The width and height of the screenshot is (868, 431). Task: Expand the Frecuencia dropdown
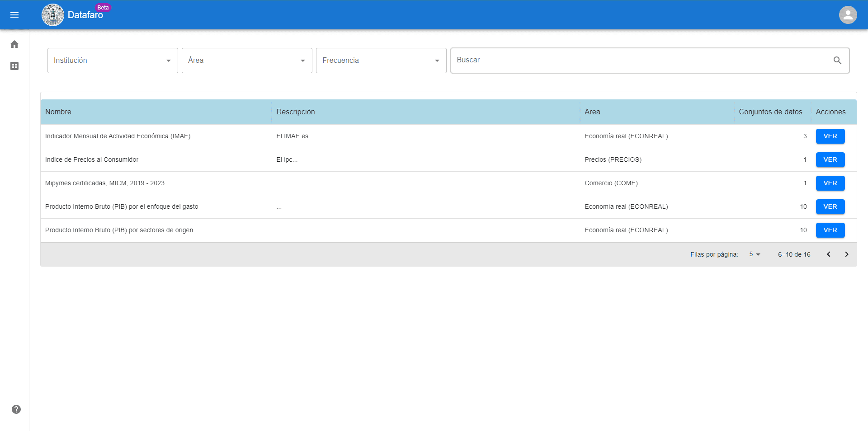click(x=381, y=61)
